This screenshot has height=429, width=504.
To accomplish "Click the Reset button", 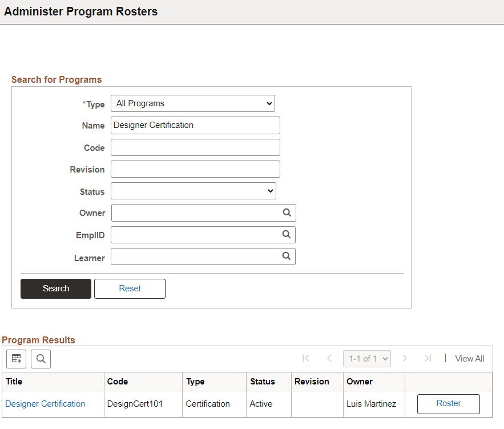I will (x=130, y=288).
